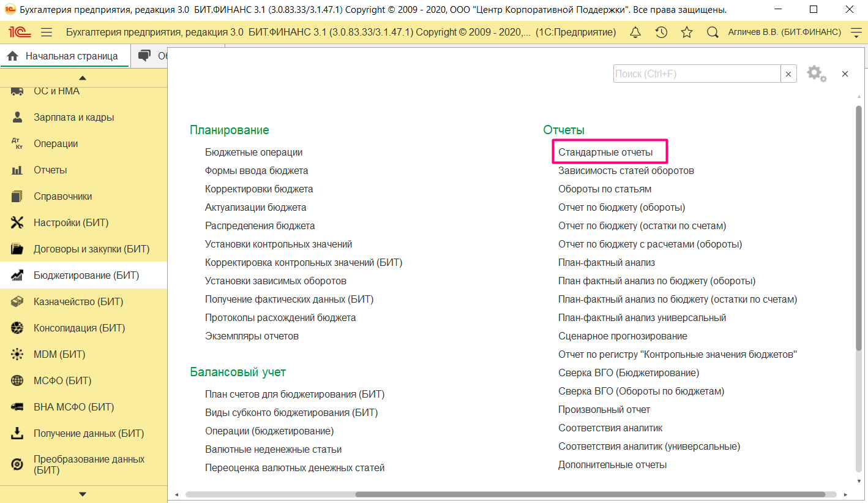The height and width of the screenshot is (503, 868).
Task: Click MDM (БИТ) icon
Action: pos(17,354)
